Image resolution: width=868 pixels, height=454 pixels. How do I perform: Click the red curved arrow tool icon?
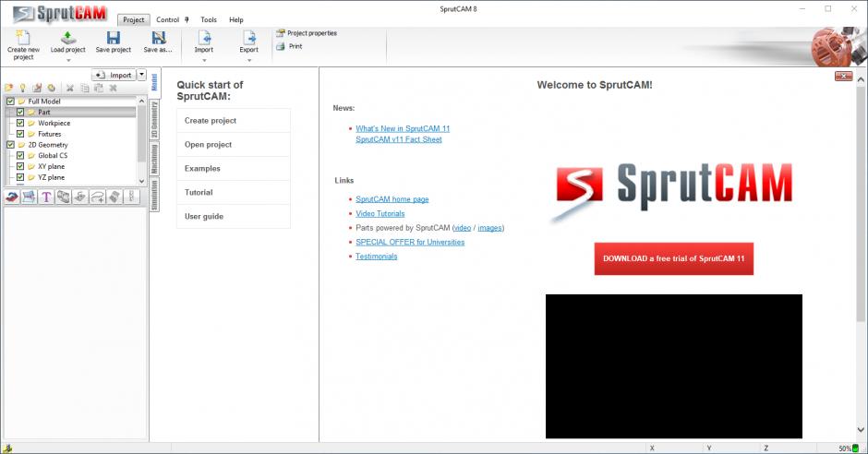12,197
